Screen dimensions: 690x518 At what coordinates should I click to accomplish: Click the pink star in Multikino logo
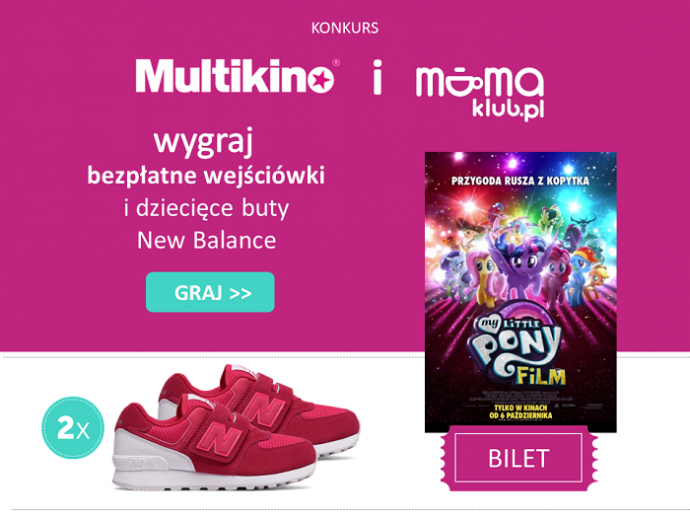320,80
